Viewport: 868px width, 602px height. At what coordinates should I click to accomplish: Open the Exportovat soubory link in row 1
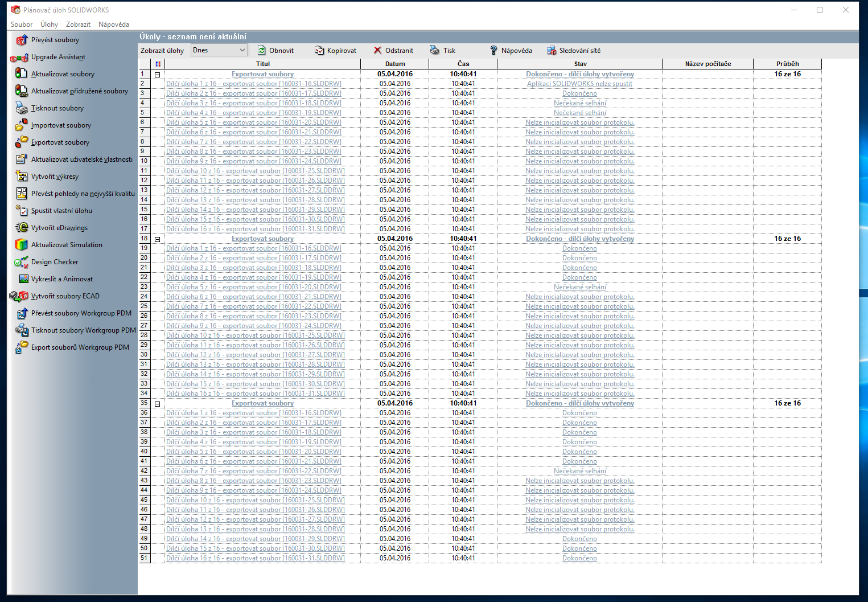tap(262, 74)
